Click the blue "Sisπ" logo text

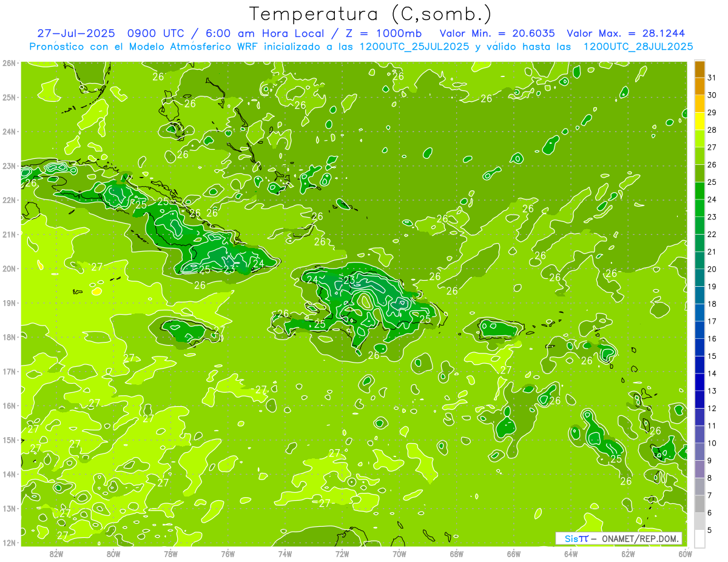[576, 538]
